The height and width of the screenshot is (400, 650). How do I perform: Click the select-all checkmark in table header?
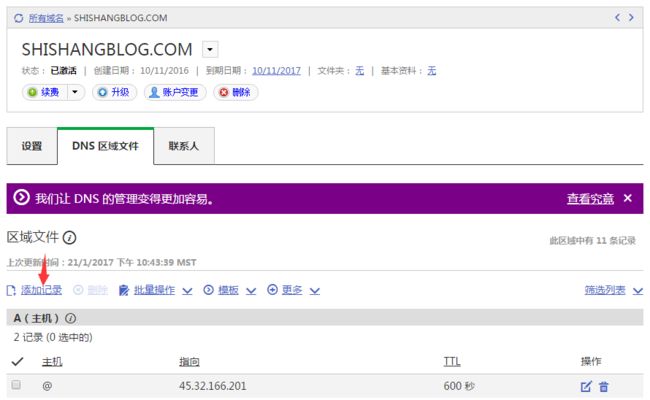pyautogui.click(x=17, y=361)
